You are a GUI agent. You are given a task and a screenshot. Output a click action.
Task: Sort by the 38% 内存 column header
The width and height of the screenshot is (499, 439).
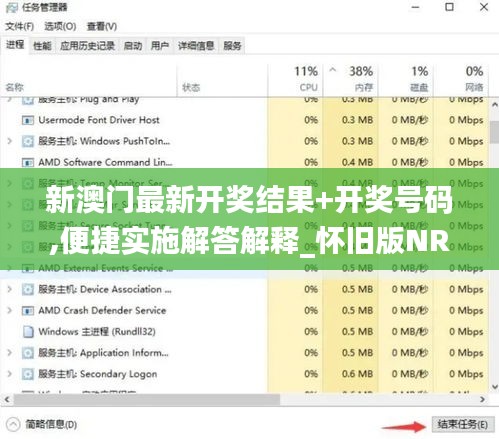pyautogui.click(x=350, y=80)
